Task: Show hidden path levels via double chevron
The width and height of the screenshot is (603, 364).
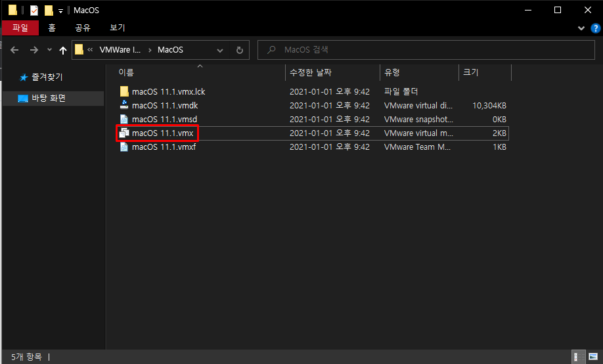Action: point(90,50)
